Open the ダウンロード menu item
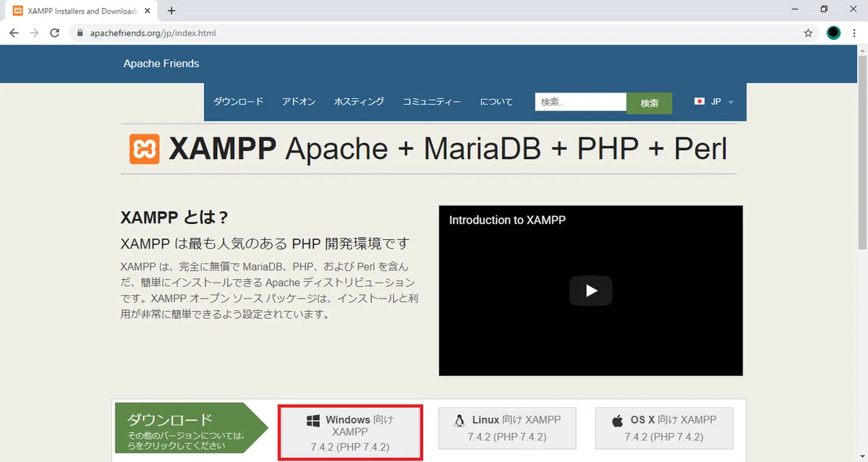Screen dimensions: 868x462 [x=238, y=102]
